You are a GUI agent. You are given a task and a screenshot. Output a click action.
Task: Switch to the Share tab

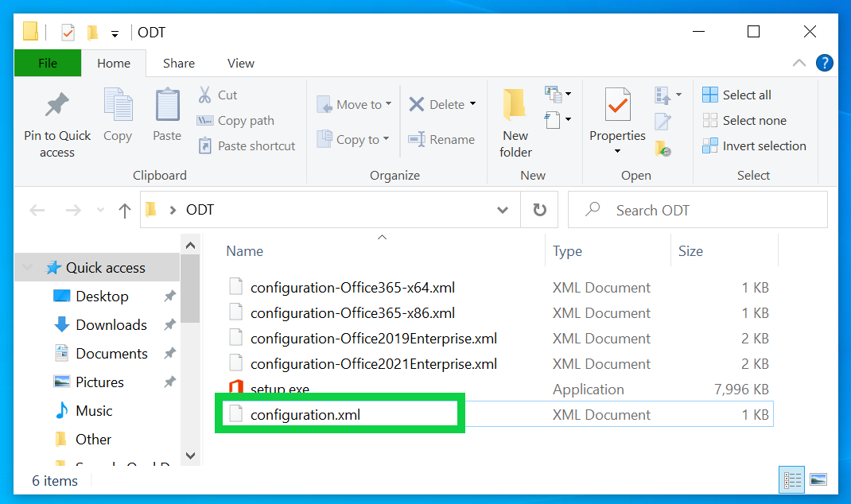coord(179,63)
